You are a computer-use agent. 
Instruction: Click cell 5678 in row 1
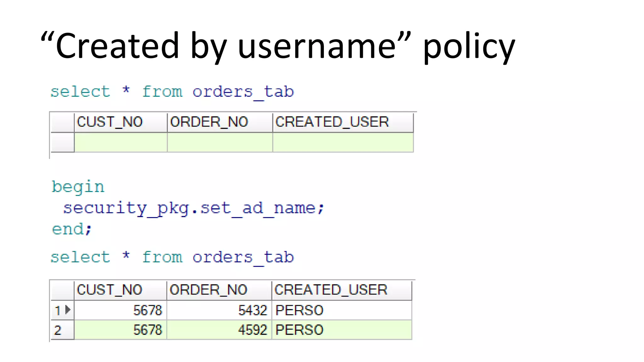[120, 310]
